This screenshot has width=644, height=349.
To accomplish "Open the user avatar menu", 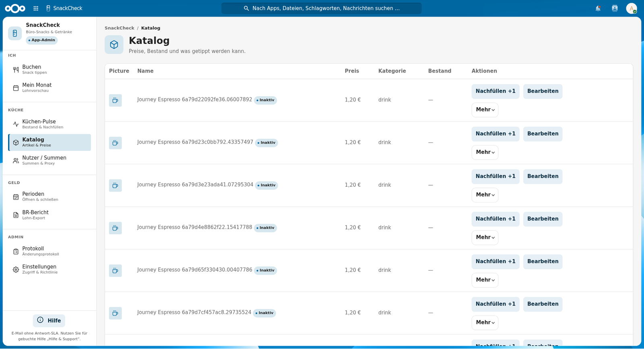I will pos(632,8).
